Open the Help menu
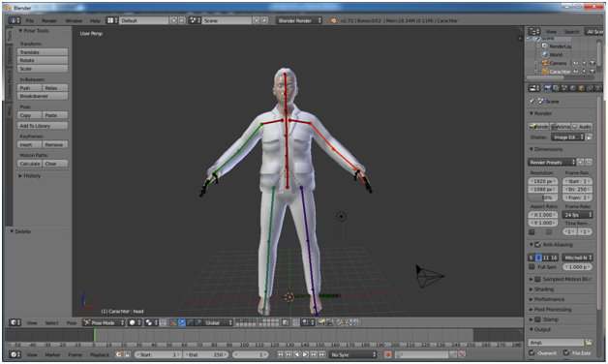Viewport: 608px width, 364px height. click(95, 20)
